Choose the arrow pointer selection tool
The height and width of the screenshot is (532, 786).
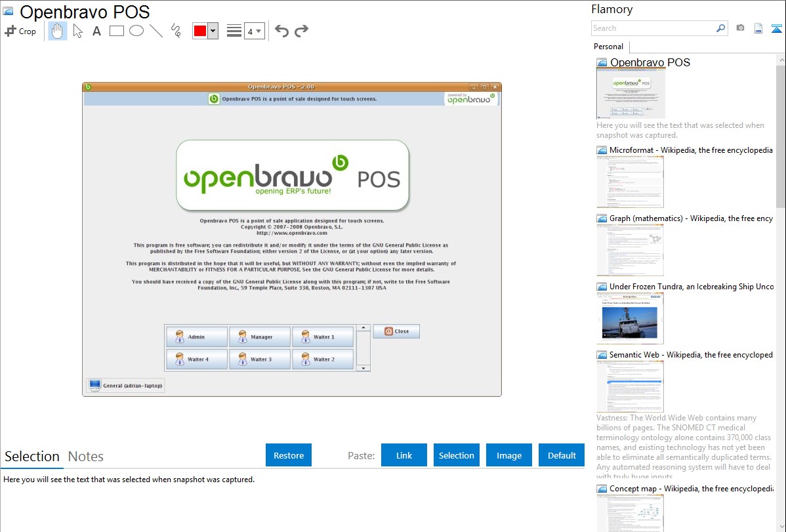point(77,31)
